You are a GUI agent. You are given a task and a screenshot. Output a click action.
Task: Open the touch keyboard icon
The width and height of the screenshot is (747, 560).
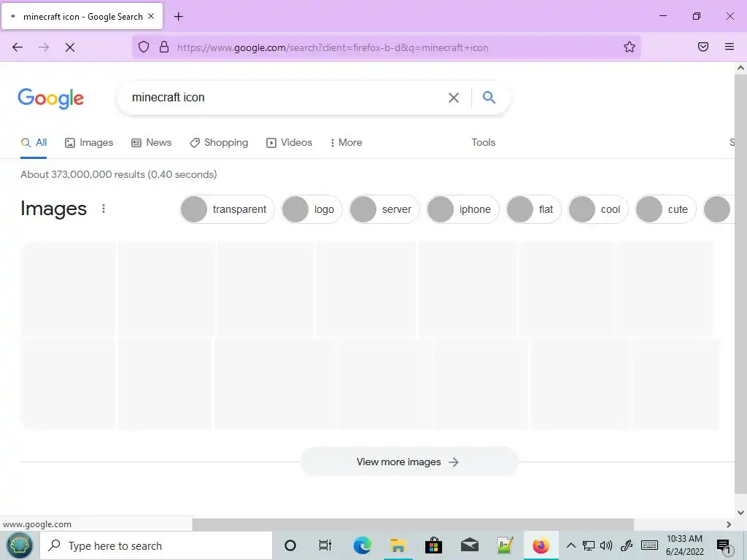649,545
